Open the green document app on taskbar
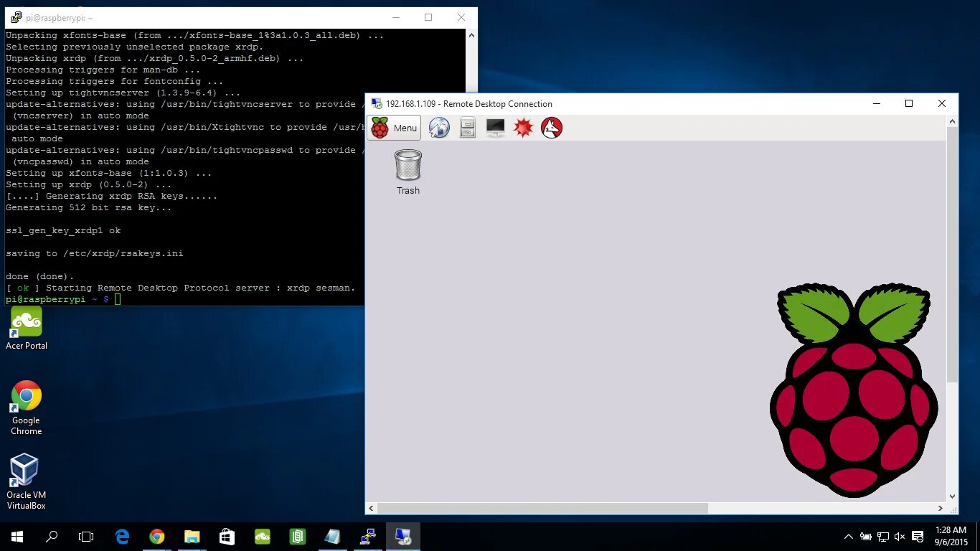The image size is (980, 551). click(297, 536)
